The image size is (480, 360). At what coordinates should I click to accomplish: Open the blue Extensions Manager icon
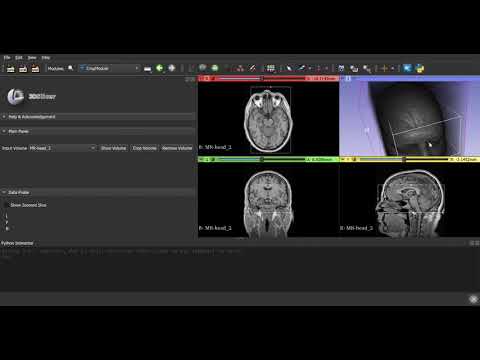point(407,68)
